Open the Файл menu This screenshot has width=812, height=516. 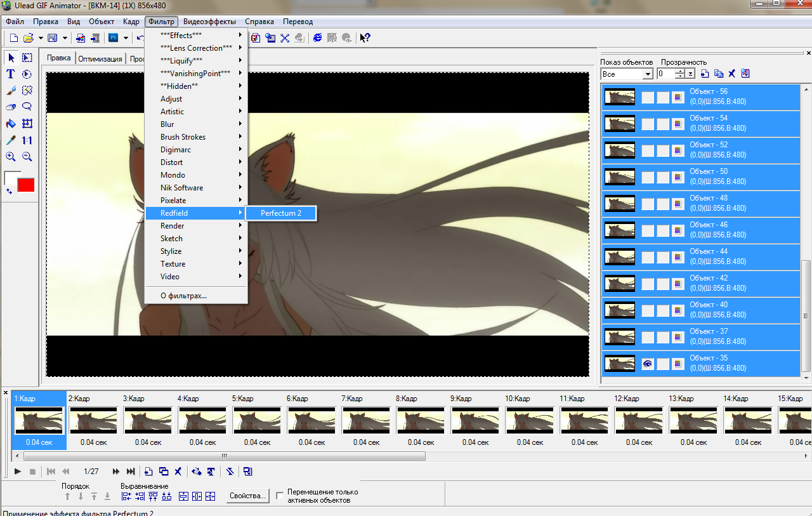pos(15,22)
